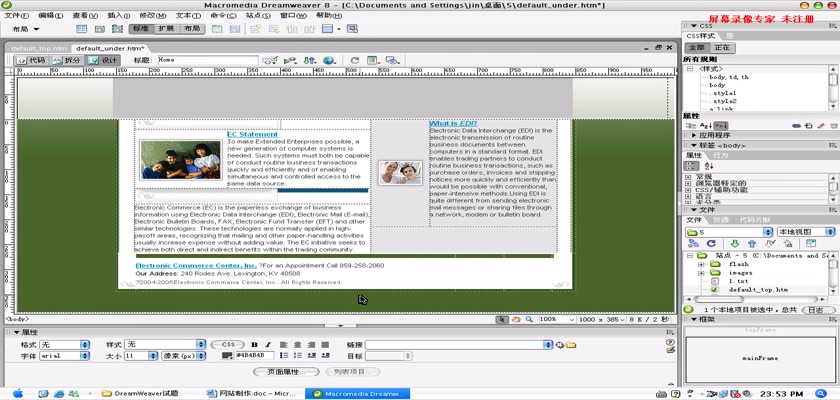Enable Layout mode (布局) button
This screenshot has height=400, width=840.
[192, 29]
